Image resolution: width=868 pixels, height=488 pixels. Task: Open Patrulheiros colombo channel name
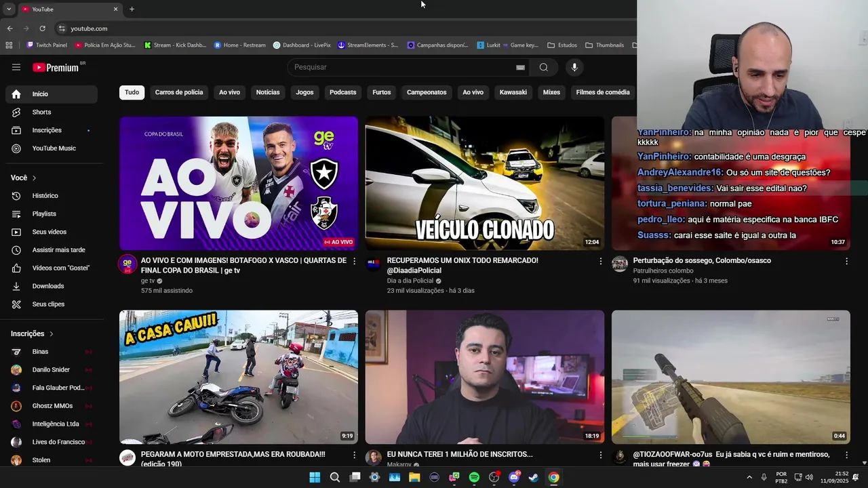click(663, 270)
